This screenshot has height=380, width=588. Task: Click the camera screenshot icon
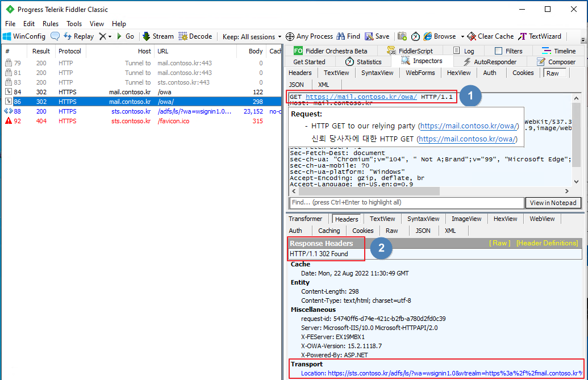[x=402, y=36]
